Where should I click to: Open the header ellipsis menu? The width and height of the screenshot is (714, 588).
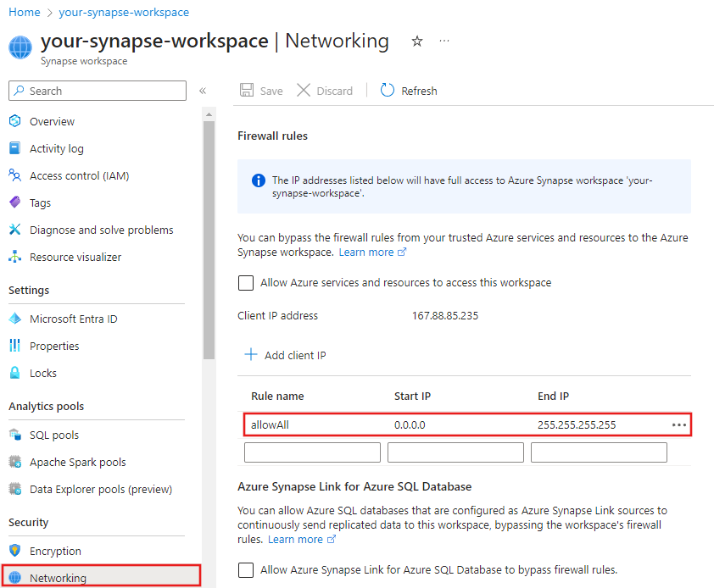tap(443, 41)
